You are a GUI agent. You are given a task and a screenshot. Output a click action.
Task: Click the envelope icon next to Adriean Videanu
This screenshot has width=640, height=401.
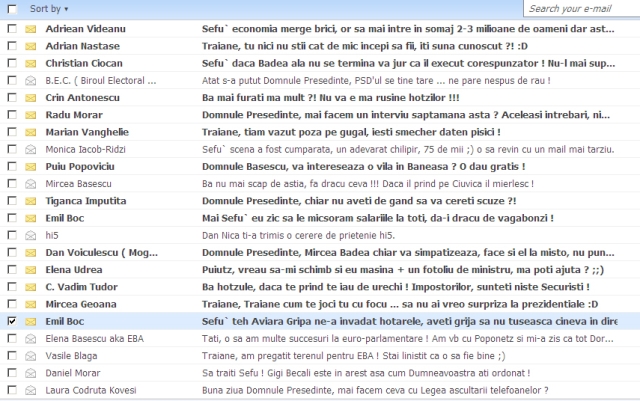coord(30,29)
